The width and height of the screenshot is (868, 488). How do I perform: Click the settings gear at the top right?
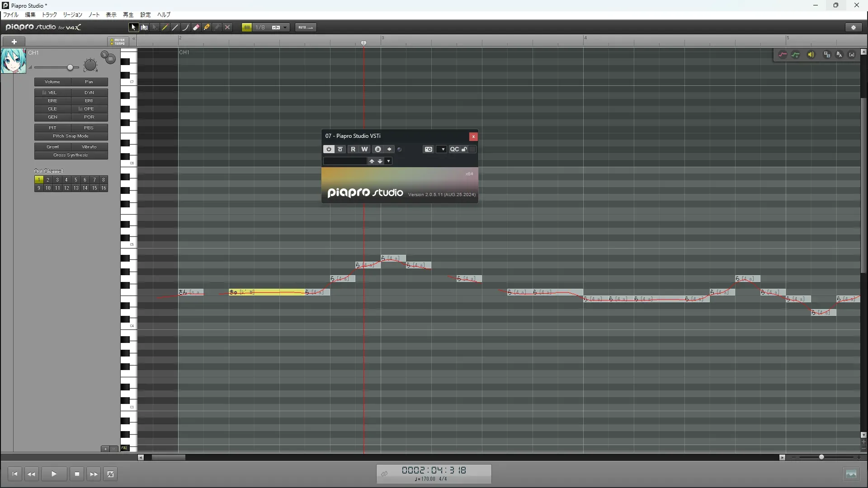click(x=854, y=28)
